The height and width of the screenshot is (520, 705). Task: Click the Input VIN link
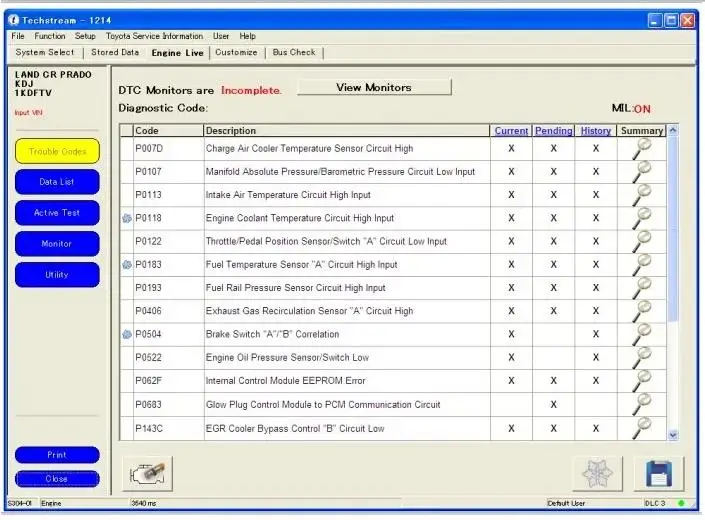[28, 113]
